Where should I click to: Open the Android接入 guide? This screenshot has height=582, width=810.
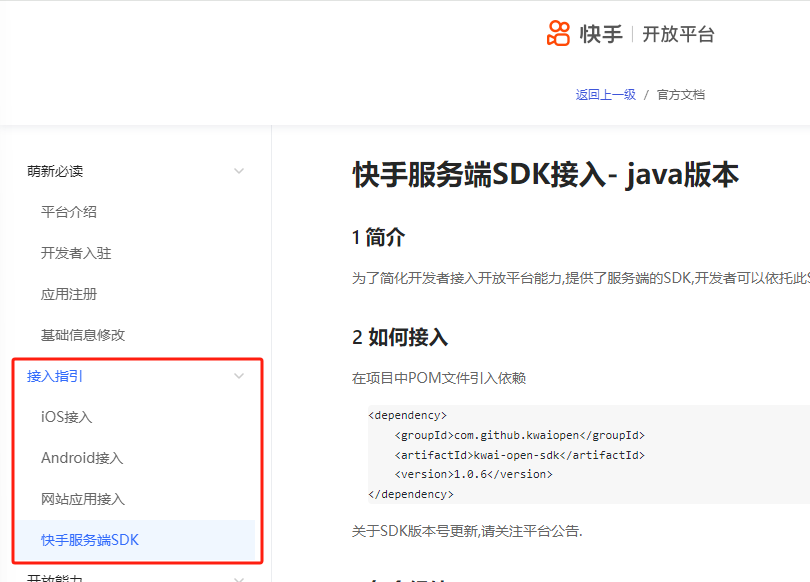pyautogui.click(x=82, y=458)
